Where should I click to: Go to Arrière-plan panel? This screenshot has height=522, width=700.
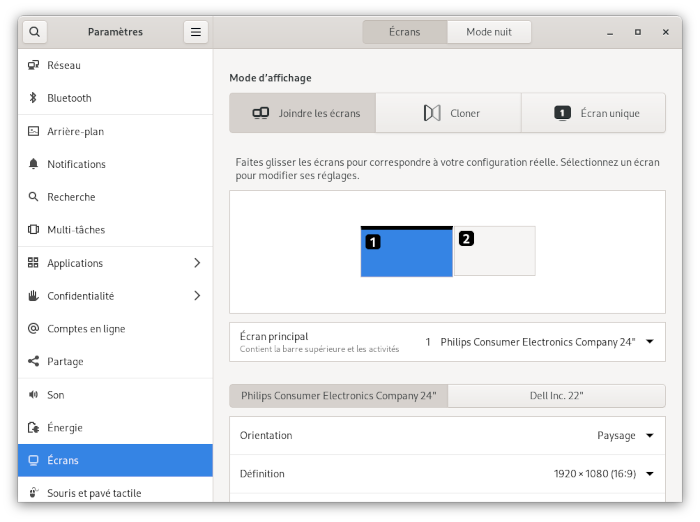click(115, 131)
